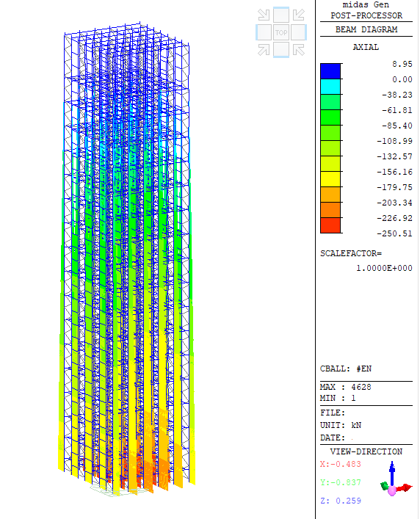Pick the lime swatch between -85.40 and -108.99
Viewport: 420px width, 519px height.
(x=330, y=133)
